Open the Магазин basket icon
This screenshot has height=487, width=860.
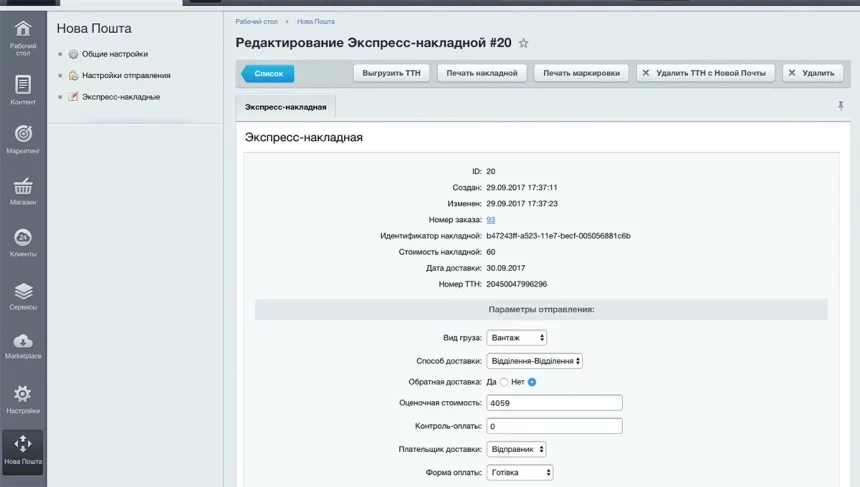22,190
